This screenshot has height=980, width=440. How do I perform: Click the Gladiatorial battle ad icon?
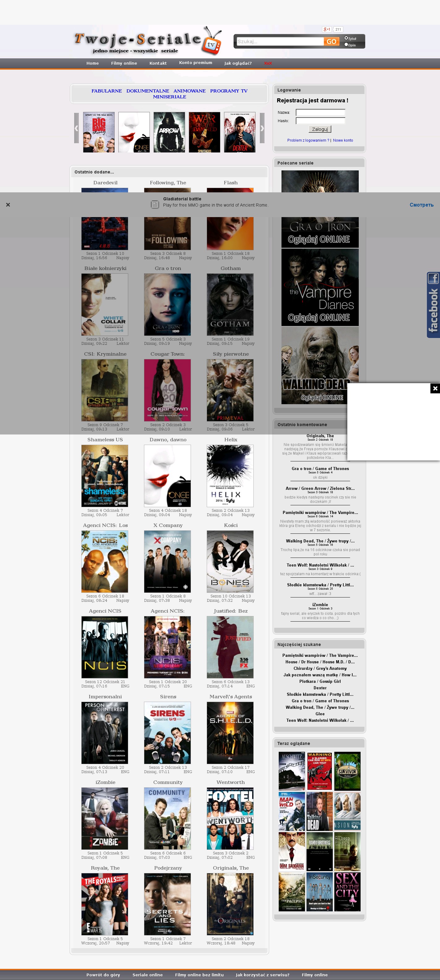coord(154,204)
